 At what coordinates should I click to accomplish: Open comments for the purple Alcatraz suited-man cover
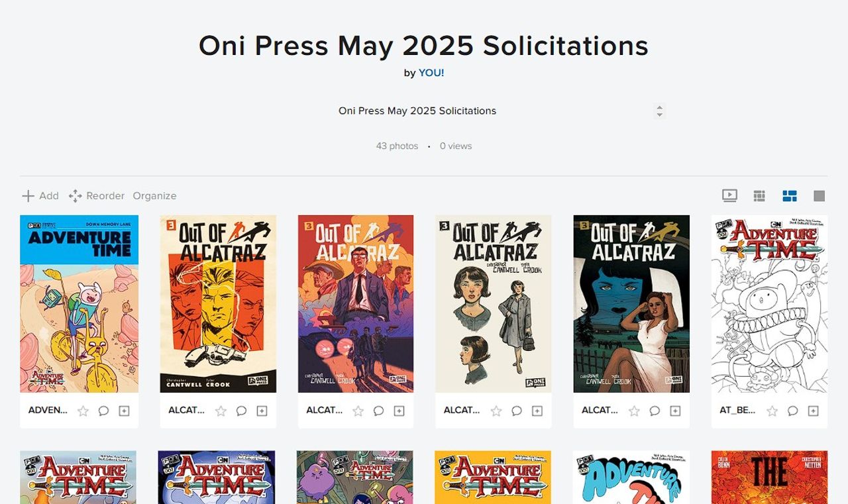(x=378, y=411)
